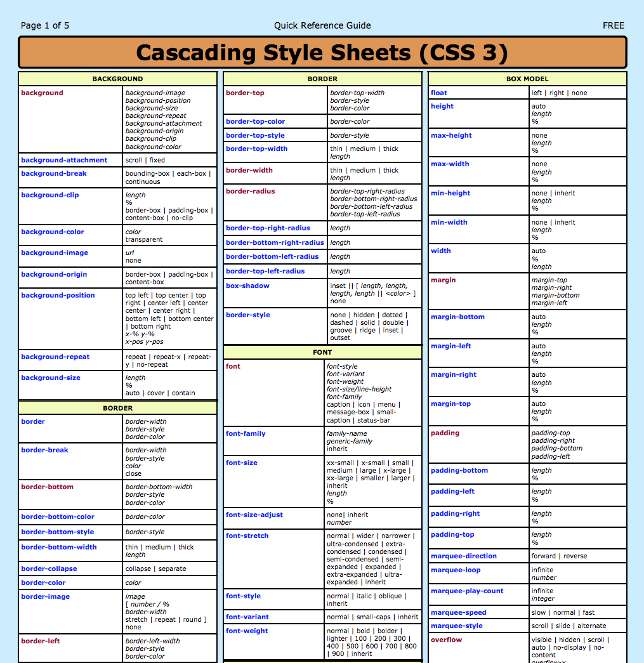Click the 'border-break' property name
Screen dimensions: 644x663
44,450
